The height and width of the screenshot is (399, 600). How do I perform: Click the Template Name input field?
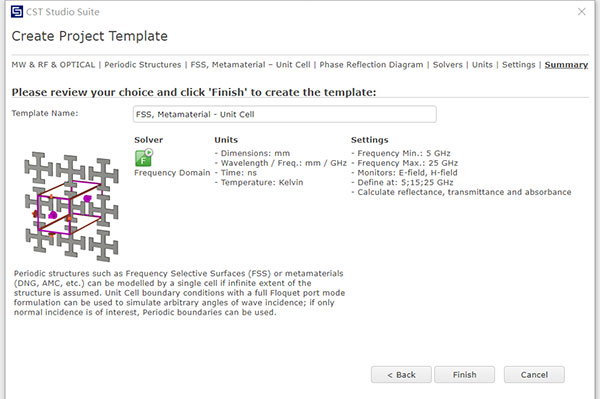pyautogui.click(x=285, y=114)
